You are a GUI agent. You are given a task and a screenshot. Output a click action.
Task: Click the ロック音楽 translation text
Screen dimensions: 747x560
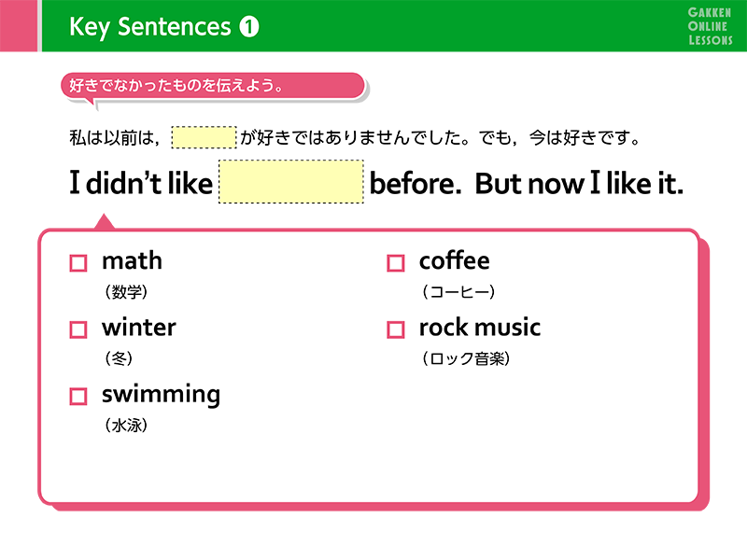click(466, 358)
